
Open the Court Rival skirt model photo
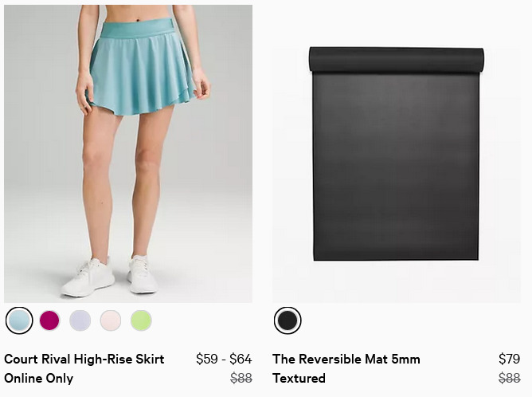(x=128, y=154)
